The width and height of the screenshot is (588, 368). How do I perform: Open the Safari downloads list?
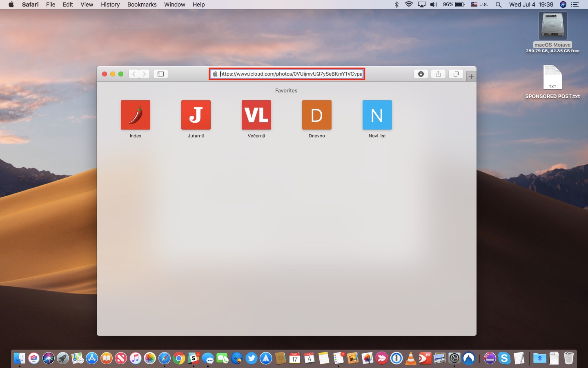pyautogui.click(x=421, y=74)
